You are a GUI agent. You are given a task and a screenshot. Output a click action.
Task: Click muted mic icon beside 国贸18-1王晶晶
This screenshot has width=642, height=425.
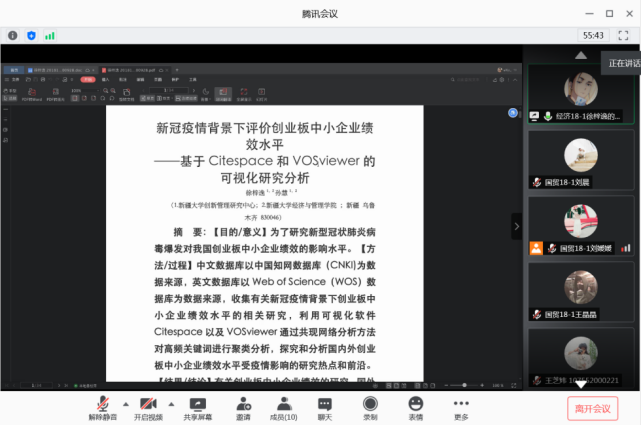point(537,314)
